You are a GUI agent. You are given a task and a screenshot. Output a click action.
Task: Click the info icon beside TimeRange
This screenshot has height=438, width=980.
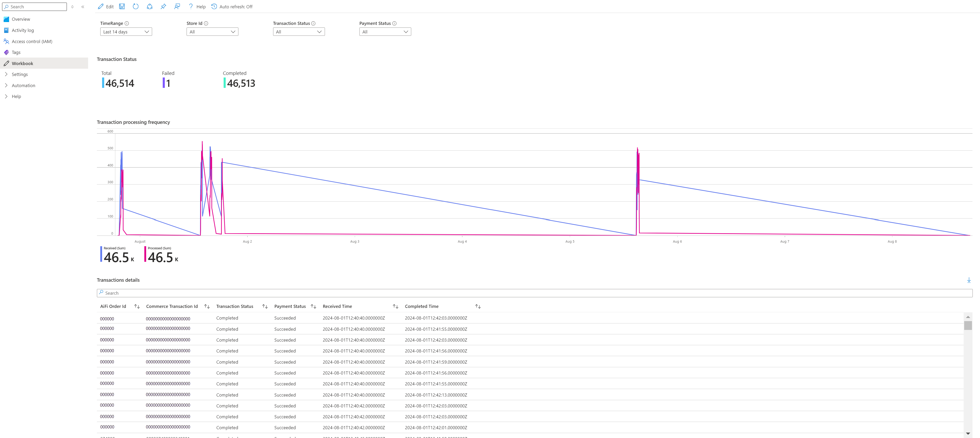point(127,23)
